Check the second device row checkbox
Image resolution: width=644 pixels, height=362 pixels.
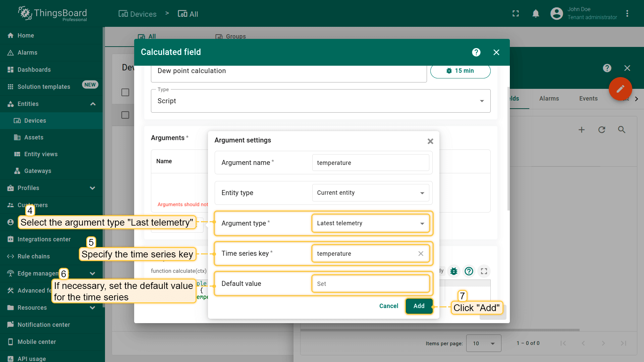coord(125,115)
